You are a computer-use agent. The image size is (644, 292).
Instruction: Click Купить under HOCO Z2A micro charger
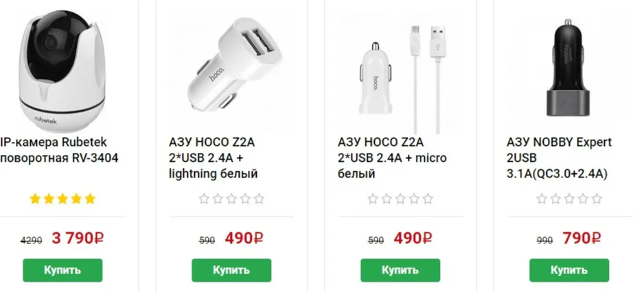pos(400,270)
